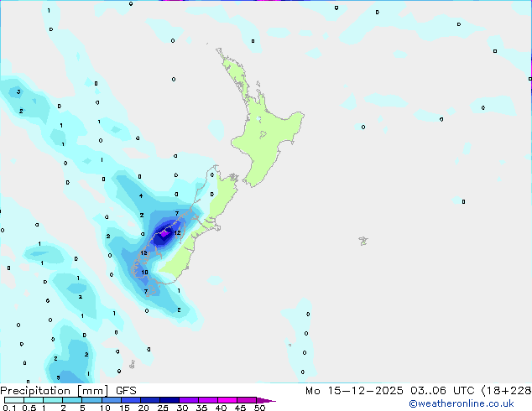The width and height of the screenshot is (532, 411).
Task: Pick the 45–50 mm legend color swatch
Action: tap(247, 400)
